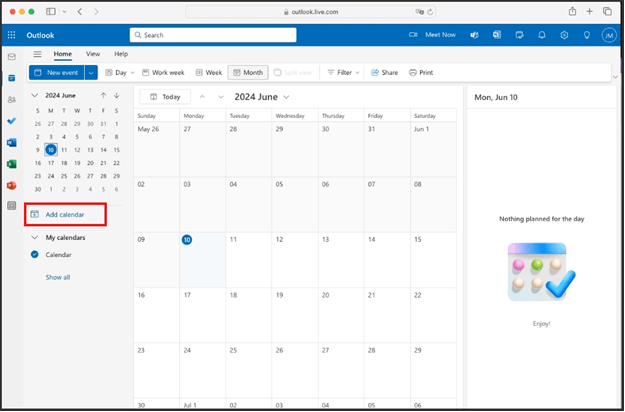
Task: Select date 19 in main month grid
Action: click(295, 315)
